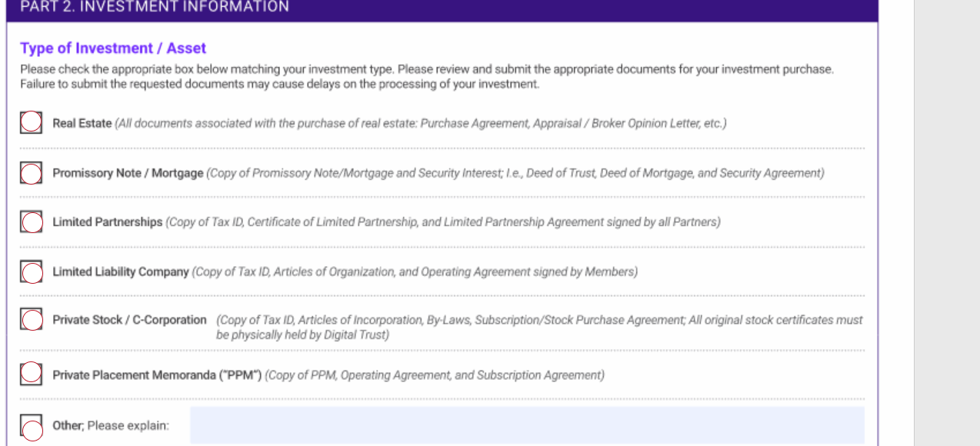Screen dimensions: 980x446
Task: Click the Limited Liability Company label text
Action: point(121,271)
